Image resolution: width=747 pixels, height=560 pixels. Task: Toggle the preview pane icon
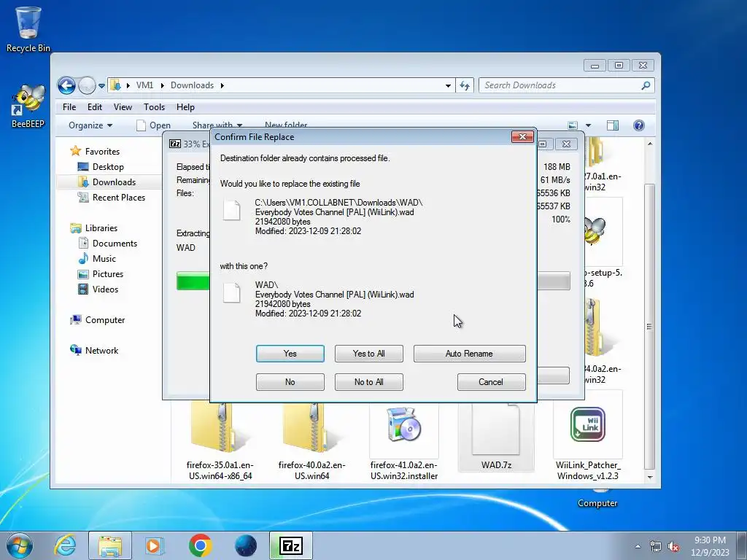point(613,125)
